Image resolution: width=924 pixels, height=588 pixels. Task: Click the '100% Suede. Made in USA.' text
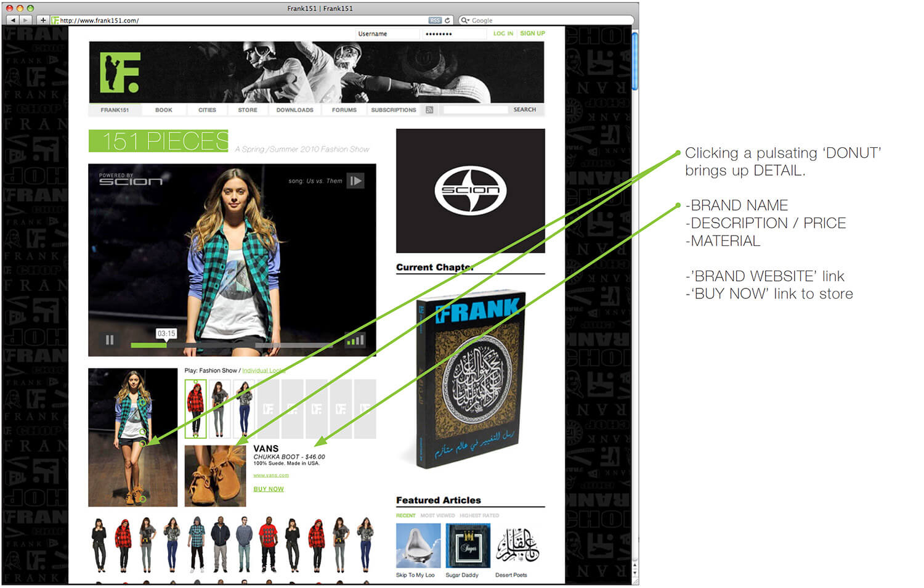[286, 463]
